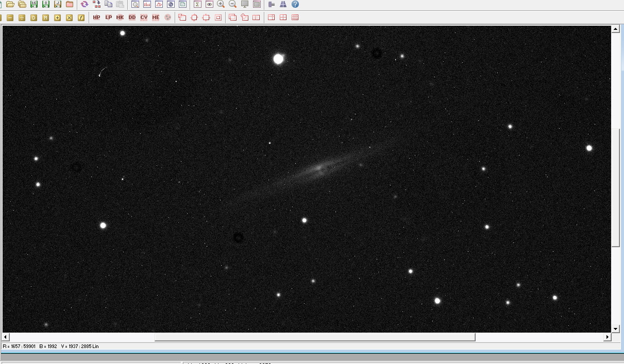Click the gold divide icon
Image resolution: width=624 pixels, height=364 pixels.
tap(22, 18)
